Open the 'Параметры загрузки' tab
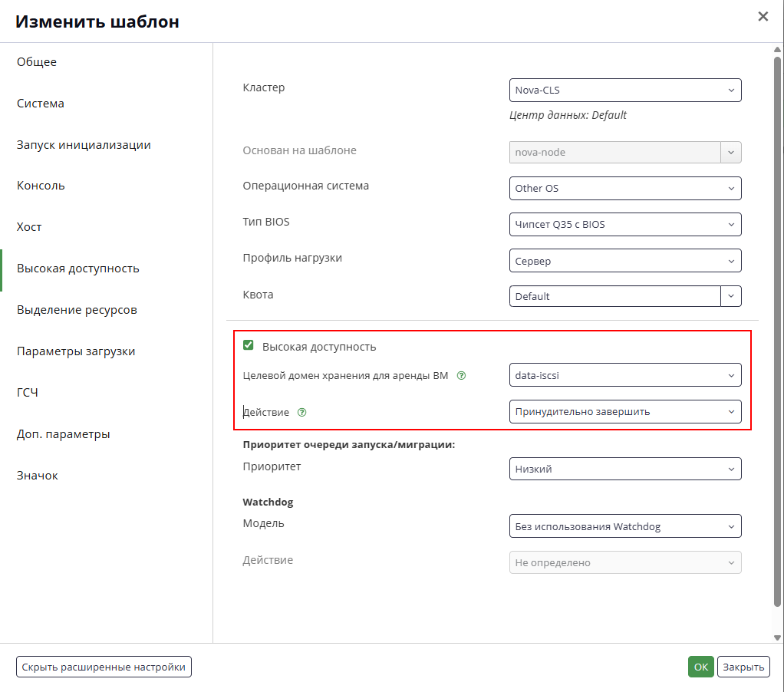This screenshot has width=784, height=692. 76,351
